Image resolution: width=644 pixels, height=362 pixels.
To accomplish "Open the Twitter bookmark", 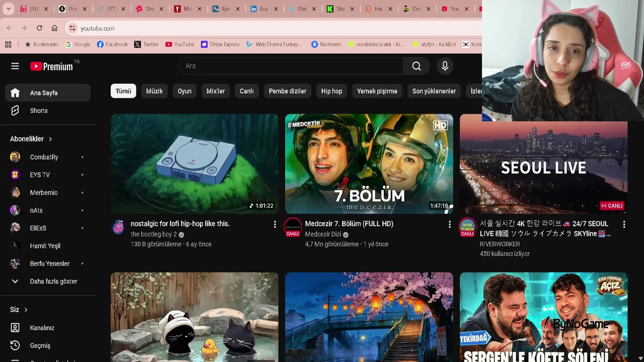I will tap(146, 44).
